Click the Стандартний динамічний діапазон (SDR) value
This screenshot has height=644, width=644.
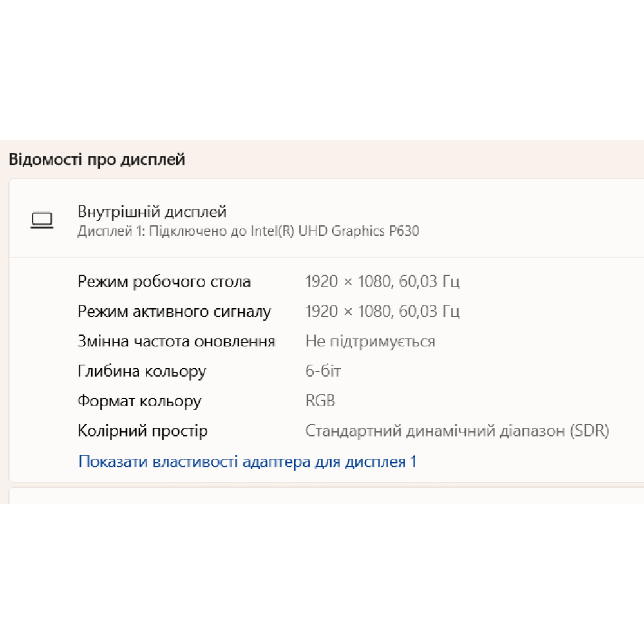click(x=457, y=430)
